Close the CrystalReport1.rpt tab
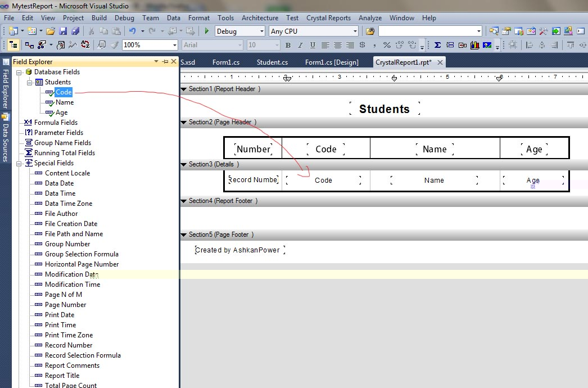Image resolution: width=588 pixels, height=388 pixels. (440, 62)
